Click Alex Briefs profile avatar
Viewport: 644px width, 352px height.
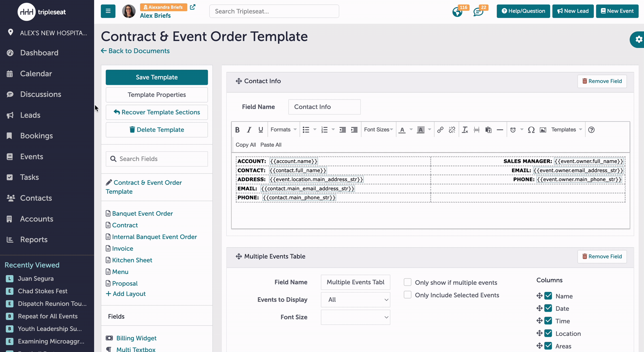[x=129, y=11]
